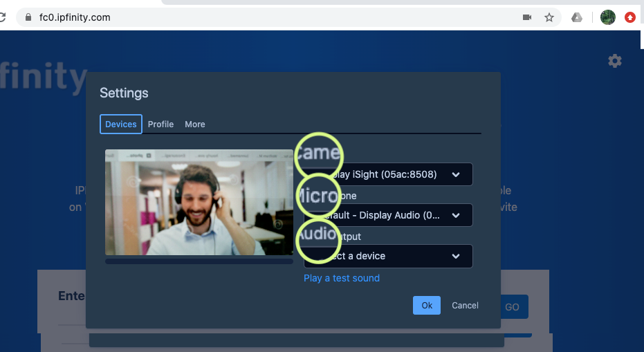Confirm settings with the Ok button

427,305
